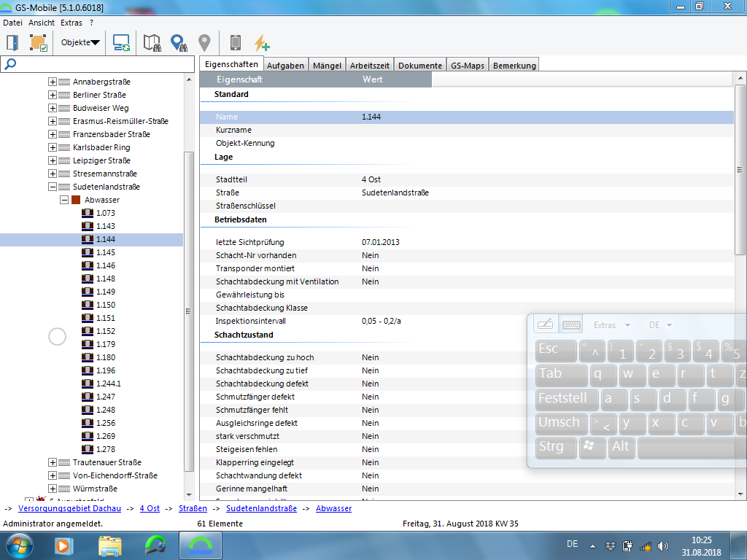Click the map with binoculars icon
Viewport: 747px width, 560px height.
152,42
